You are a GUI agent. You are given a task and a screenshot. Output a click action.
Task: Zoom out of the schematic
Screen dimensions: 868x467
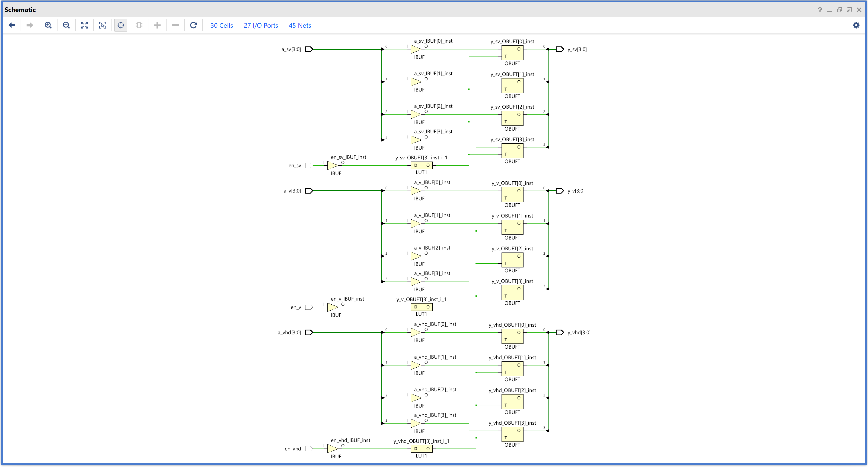(66, 25)
